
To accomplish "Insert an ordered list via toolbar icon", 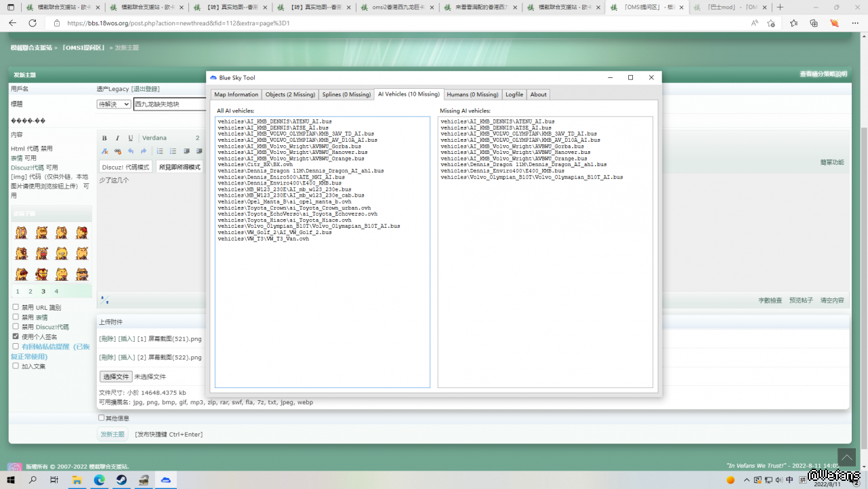I will tap(160, 151).
